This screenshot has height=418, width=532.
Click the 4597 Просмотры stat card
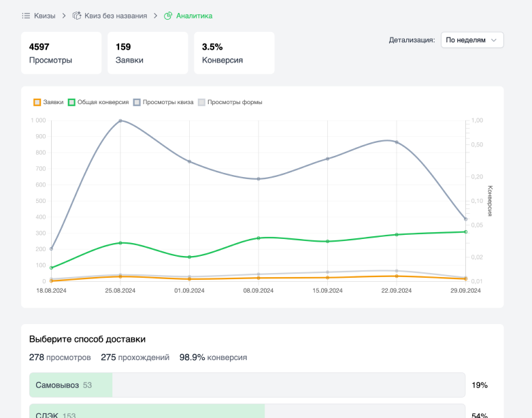pyautogui.click(x=61, y=53)
